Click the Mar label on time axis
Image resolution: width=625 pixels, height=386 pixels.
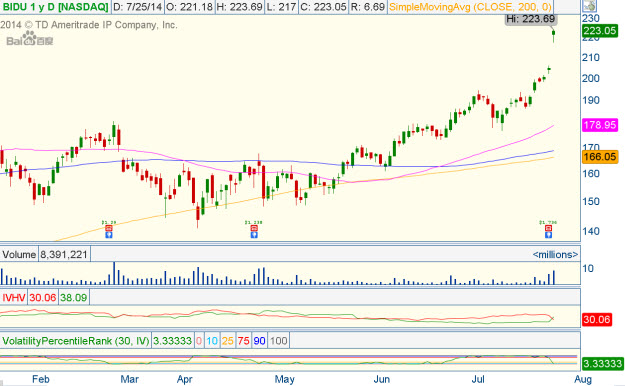(x=129, y=379)
